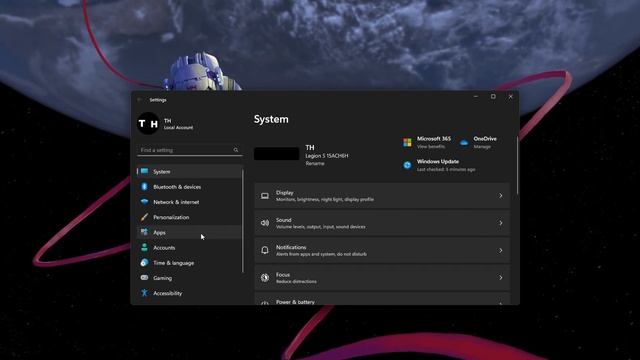The image size is (640, 360).
Task: Go back using Settings back arrow
Action: 140,100
